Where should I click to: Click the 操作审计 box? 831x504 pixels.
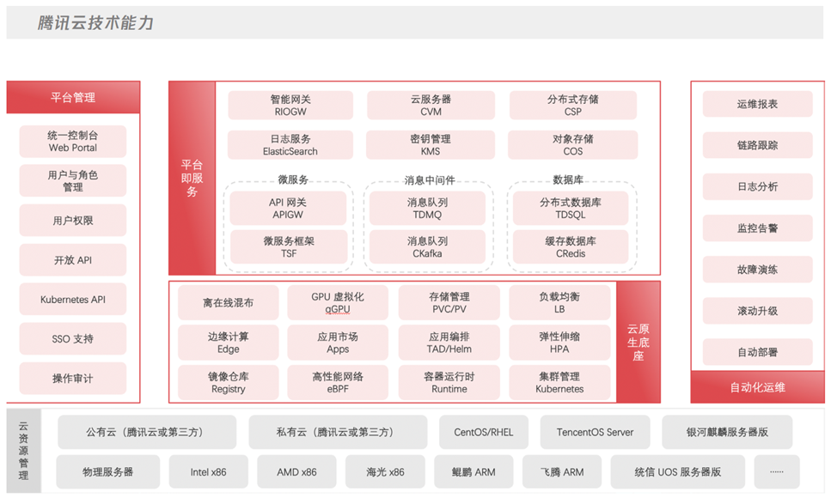click(73, 379)
